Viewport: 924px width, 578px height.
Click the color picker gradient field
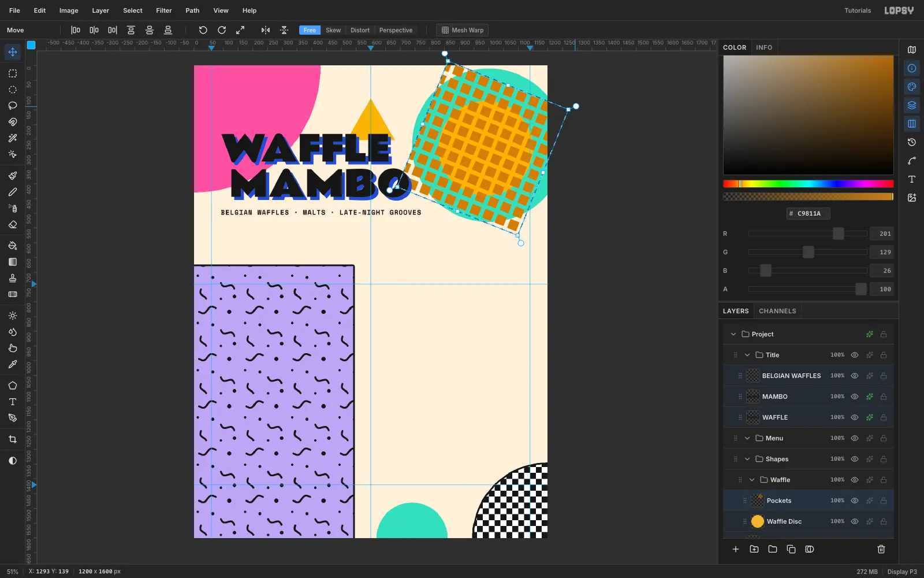[808, 115]
